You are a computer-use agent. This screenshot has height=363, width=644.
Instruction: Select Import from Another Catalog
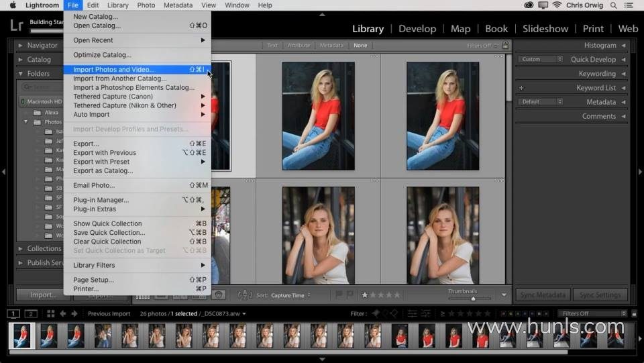137,79
